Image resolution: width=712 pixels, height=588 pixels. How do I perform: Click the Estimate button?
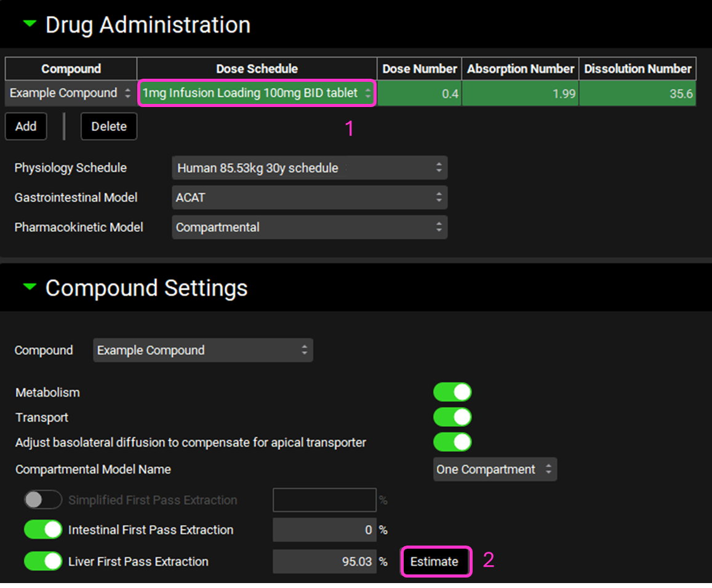[x=434, y=562]
